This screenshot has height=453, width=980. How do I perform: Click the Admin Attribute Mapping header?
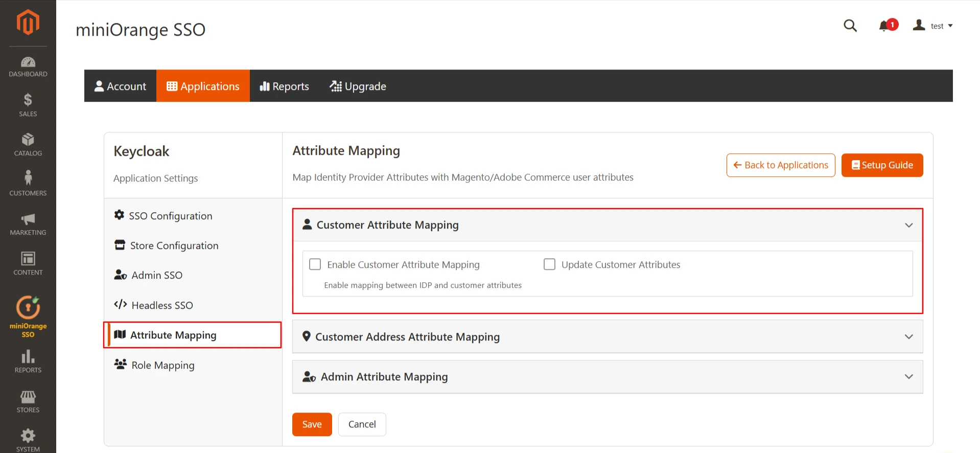click(608, 377)
